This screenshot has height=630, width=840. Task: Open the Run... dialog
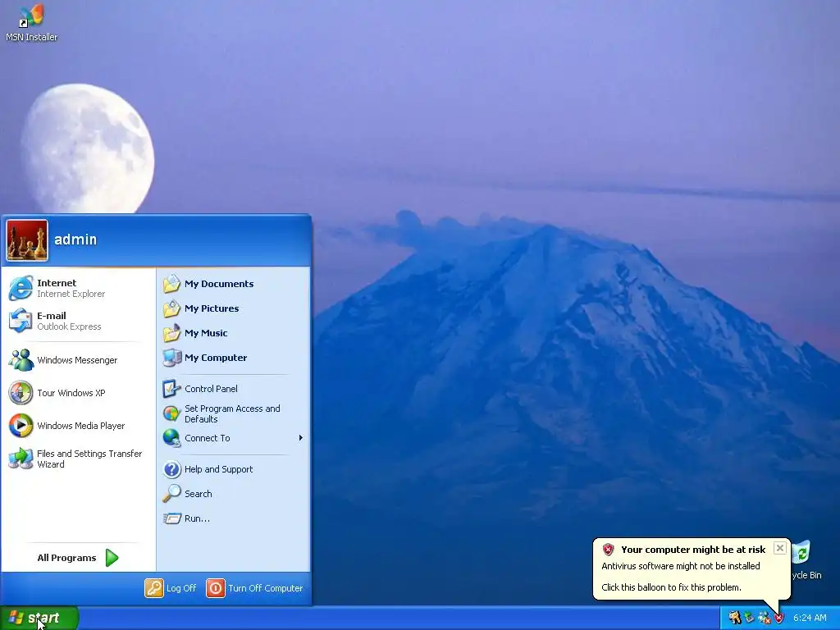click(x=234, y=518)
